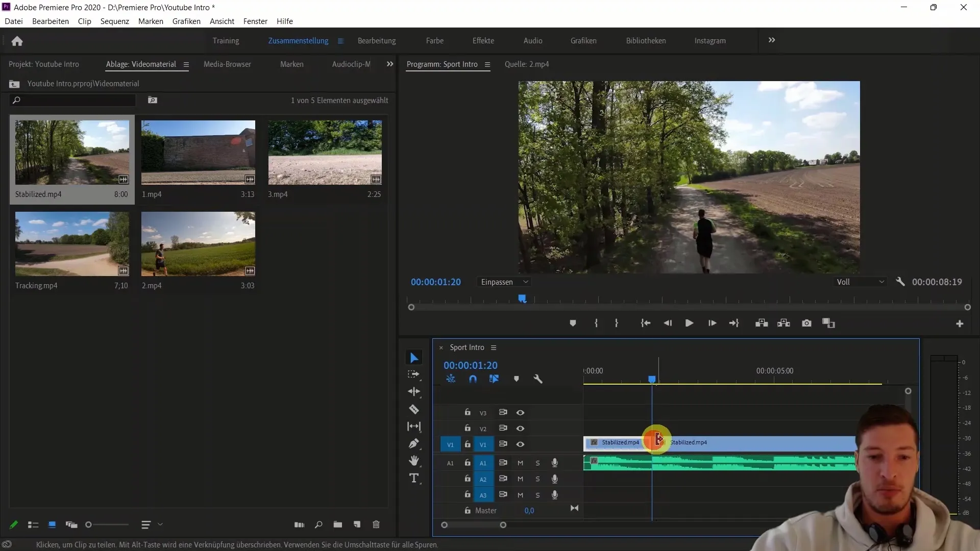The height and width of the screenshot is (551, 980).
Task: Open Zusammenstellung workspace menu
Action: pyautogui.click(x=340, y=41)
